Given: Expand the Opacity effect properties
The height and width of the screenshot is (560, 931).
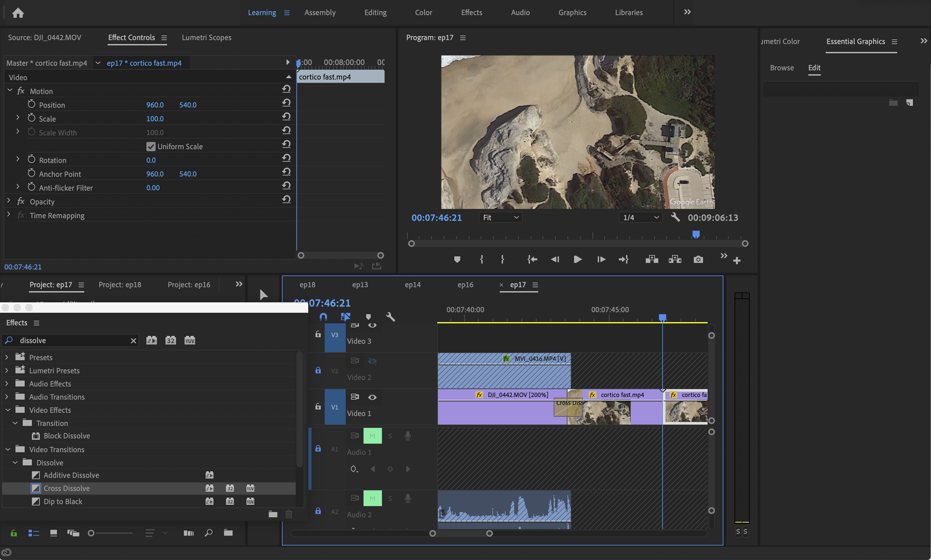Looking at the screenshot, I should (9, 201).
